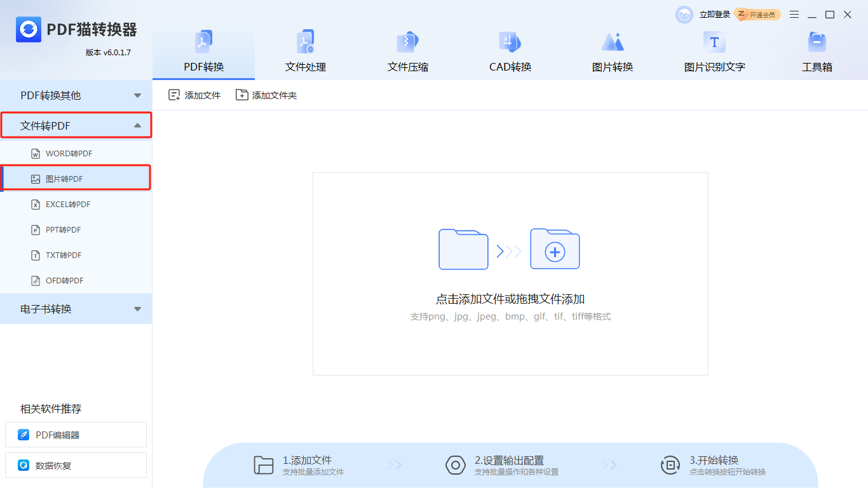Click the 开始转换 step icon
The height and width of the screenshot is (488, 868).
[x=670, y=465]
